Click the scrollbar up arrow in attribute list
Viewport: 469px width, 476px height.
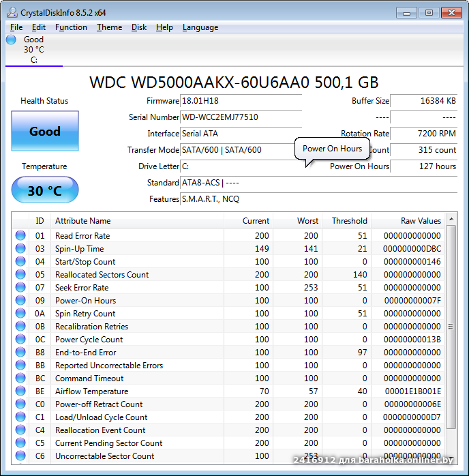click(451, 219)
